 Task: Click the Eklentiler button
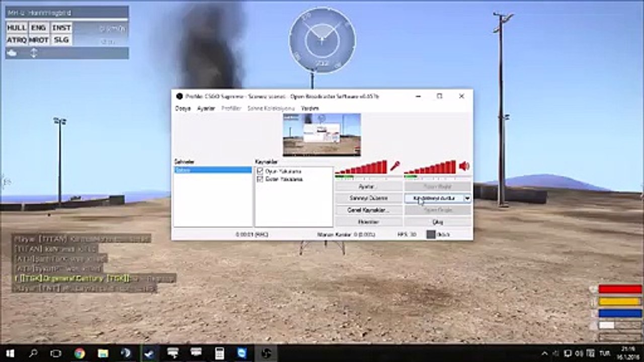tap(368, 222)
